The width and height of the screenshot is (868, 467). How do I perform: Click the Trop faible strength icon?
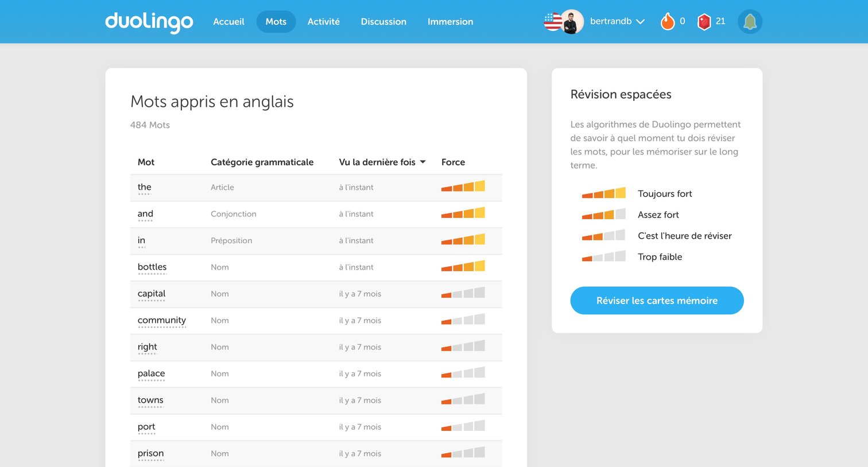pyautogui.click(x=604, y=256)
